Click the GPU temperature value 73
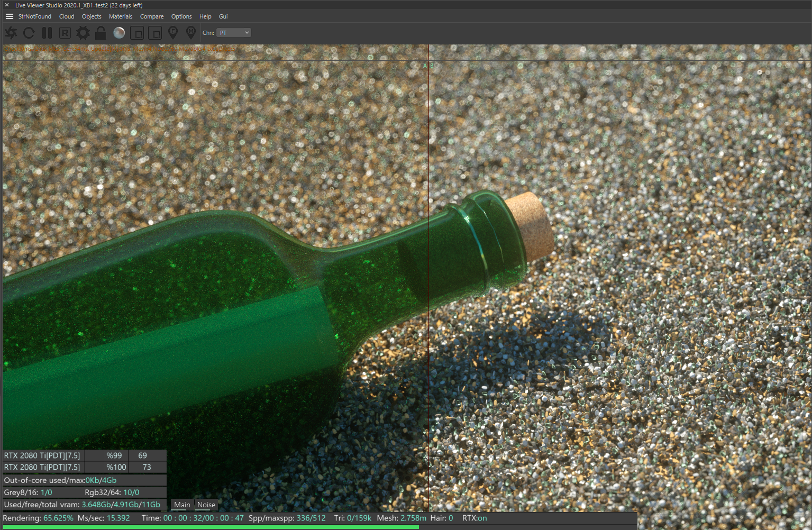The image size is (812, 530). pos(147,467)
